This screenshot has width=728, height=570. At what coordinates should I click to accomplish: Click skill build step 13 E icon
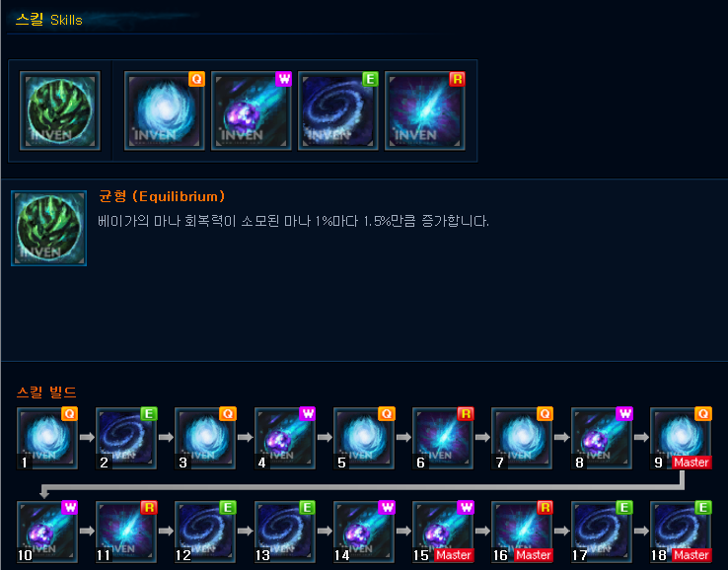point(285,532)
